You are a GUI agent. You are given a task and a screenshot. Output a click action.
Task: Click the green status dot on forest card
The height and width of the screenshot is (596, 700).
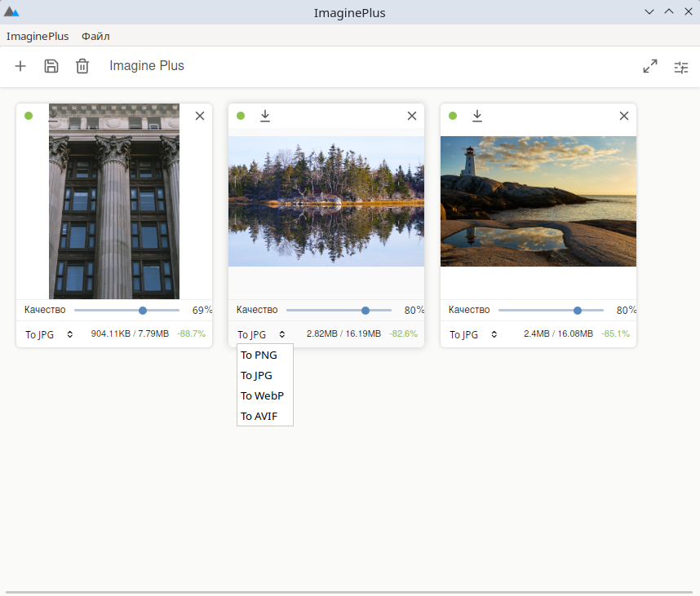[241, 116]
